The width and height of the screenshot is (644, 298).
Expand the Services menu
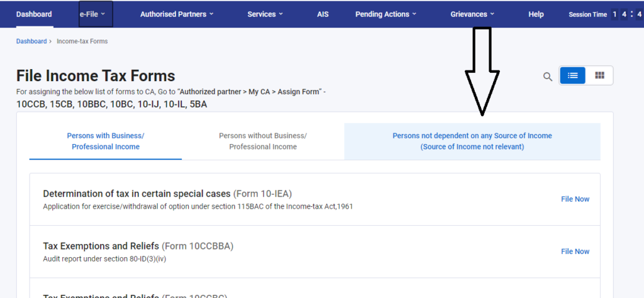[x=265, y=14]
